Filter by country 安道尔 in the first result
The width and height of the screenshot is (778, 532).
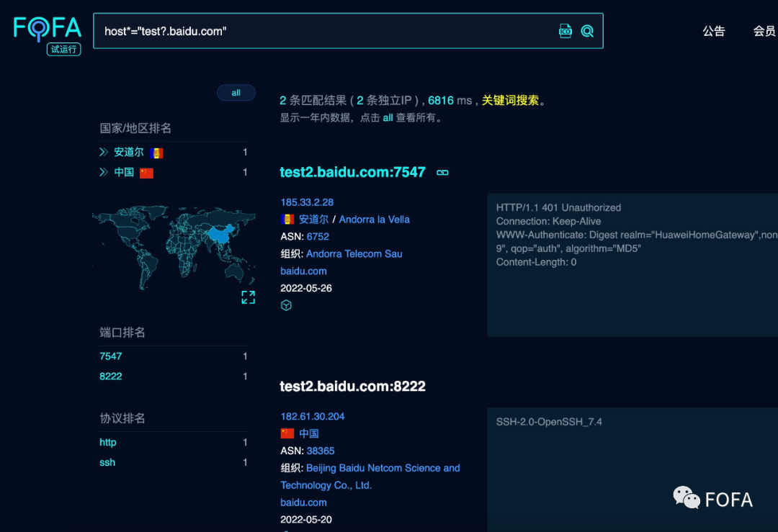(x=313, y=219)
